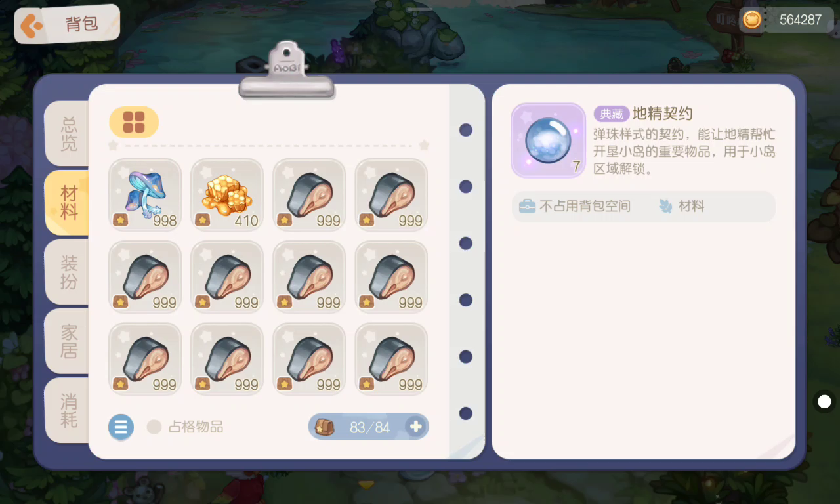
Task: Click the orange back arrow icon
Action: point(31,26)
